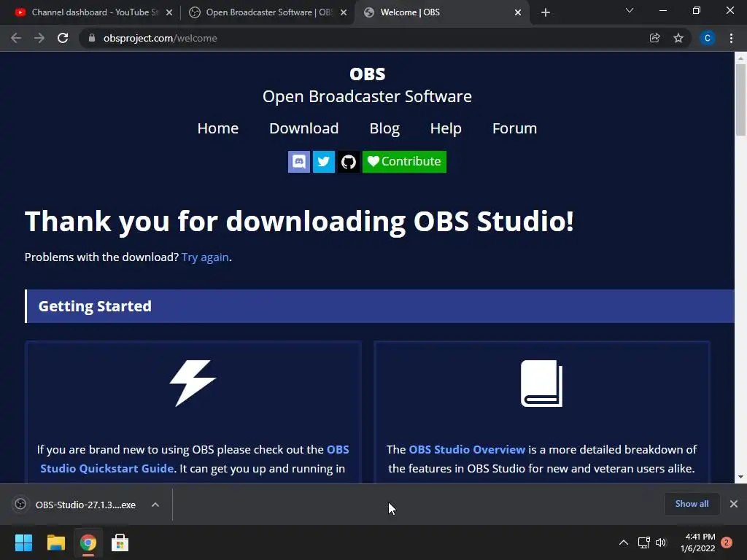Share this page icon
Image resolution: width=747 pixels, height=560 pixels.
655,38
